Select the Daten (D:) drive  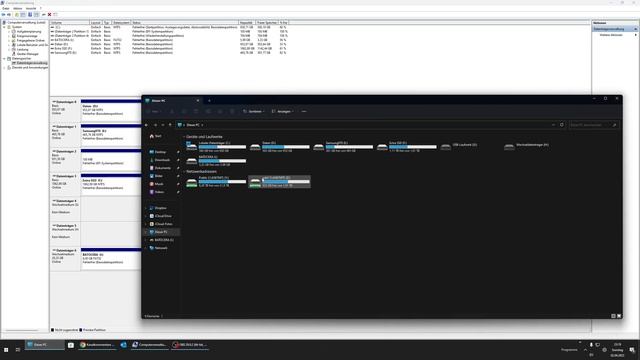click(280, 147)
